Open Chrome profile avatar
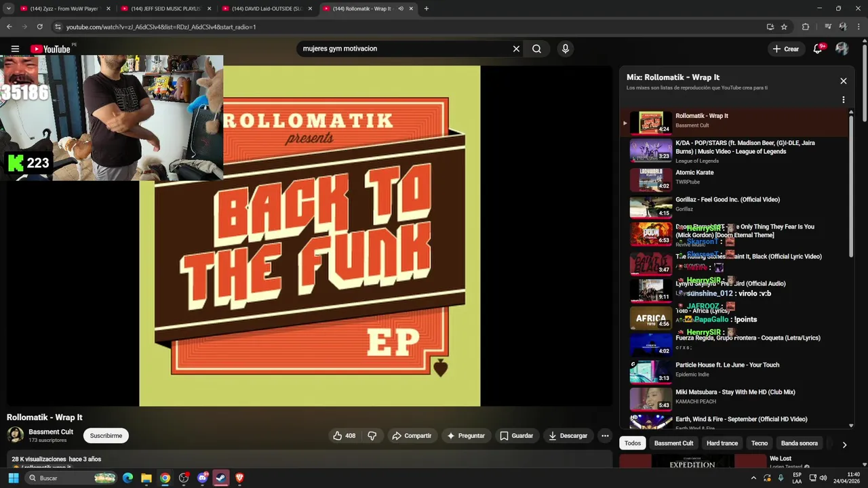Screen dimensions: 868x488 (843, 27)
